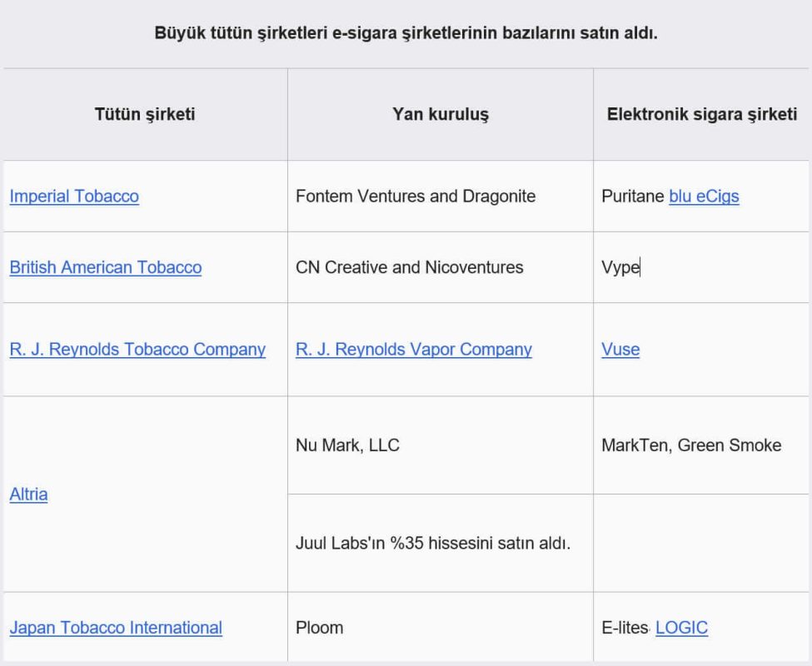Select the 'Tütün şirketi' column header
The image size is (812, 666).
pyautogui.click(x=145, y=114)
